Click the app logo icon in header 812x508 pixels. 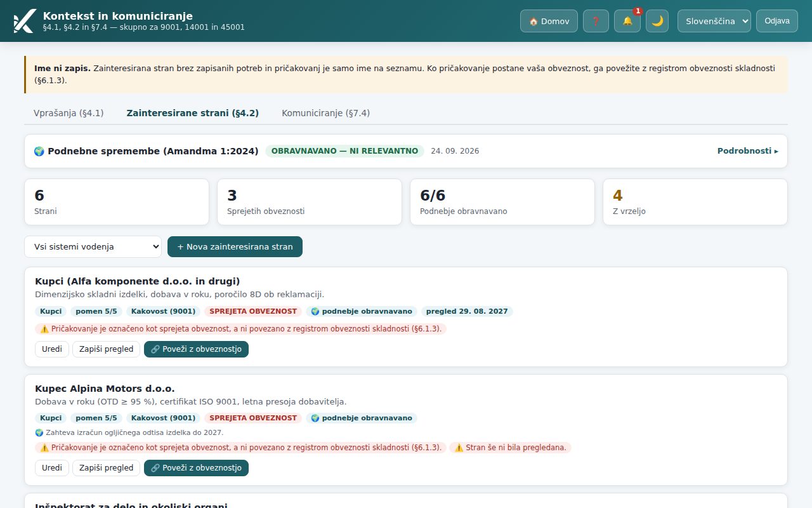[x=24, y=21]
